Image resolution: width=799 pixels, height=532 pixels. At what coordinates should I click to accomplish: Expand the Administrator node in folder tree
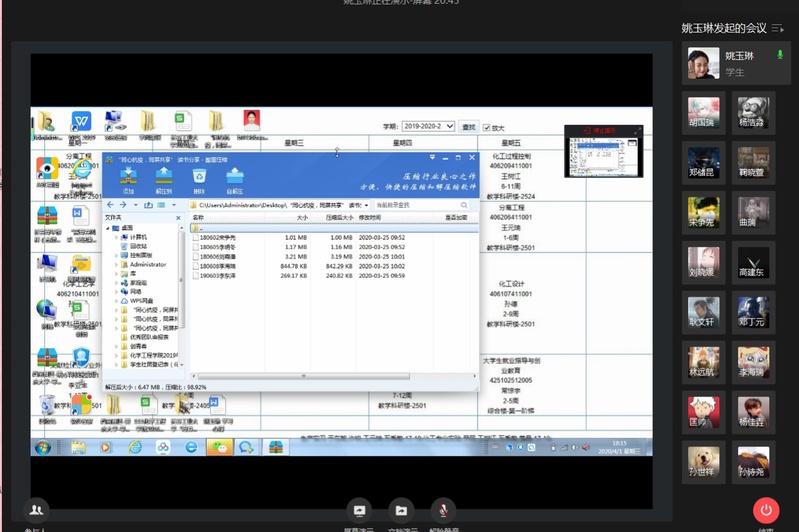click(116, 265)
